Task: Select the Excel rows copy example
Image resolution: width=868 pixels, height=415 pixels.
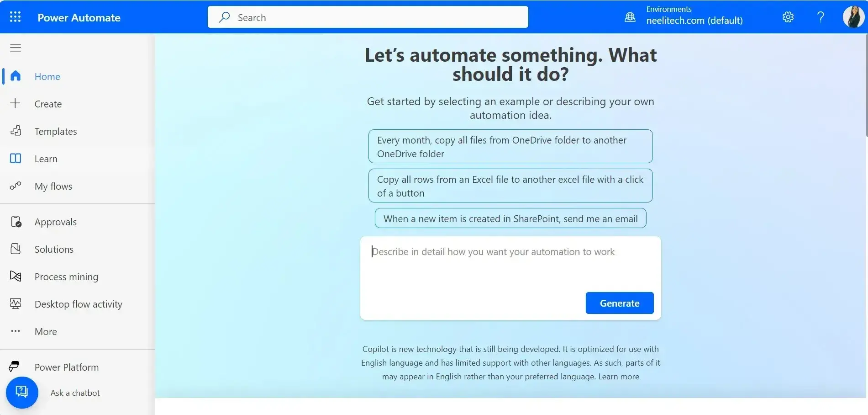Action: (510, 186)
